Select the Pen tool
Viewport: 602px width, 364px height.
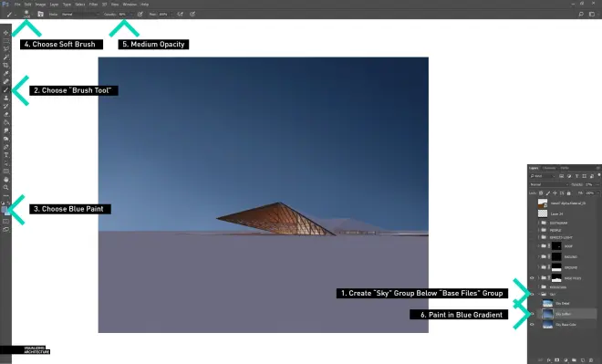5,147
